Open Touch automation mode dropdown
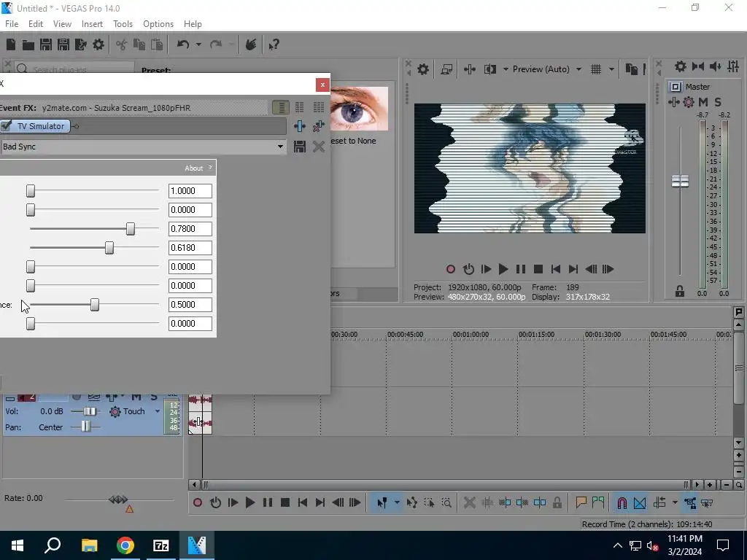 (x=158, y=411)
